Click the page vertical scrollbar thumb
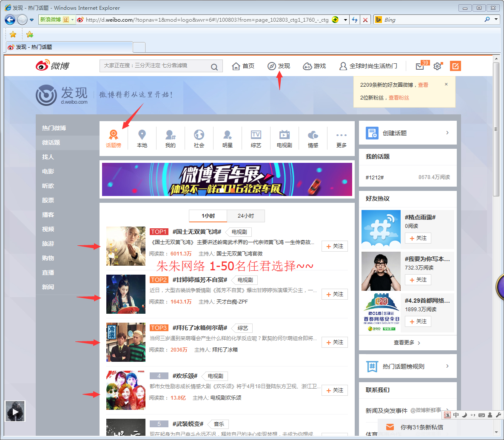This screenshot has width=504, height=440. (496, 129)
